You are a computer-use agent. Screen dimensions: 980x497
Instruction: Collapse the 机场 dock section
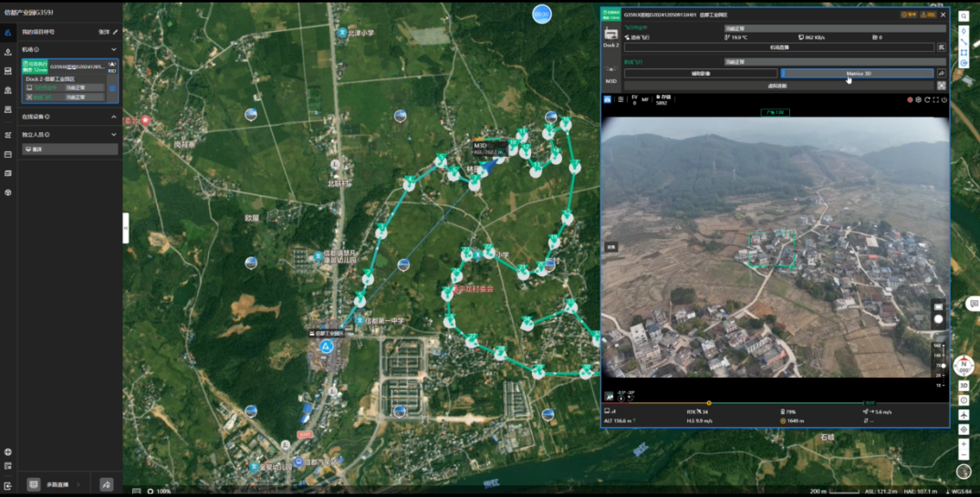click(x=114, y=49)
